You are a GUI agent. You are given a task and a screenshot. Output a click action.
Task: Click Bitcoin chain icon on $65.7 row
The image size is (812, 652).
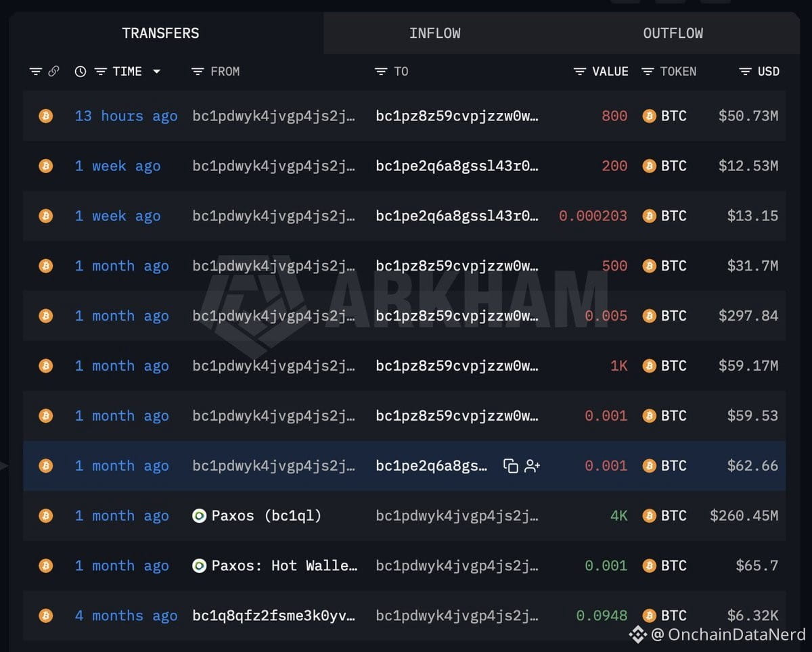[45, 566]
